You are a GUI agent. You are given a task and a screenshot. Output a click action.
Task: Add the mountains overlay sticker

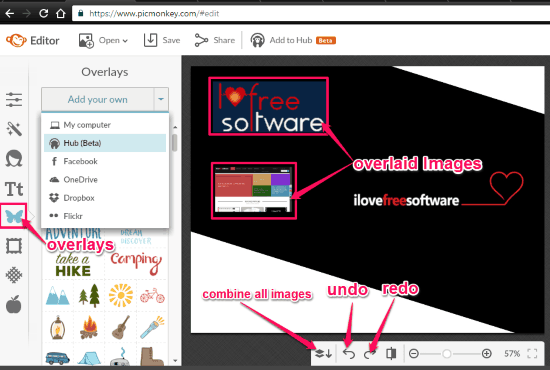click(x=58, y=295)
